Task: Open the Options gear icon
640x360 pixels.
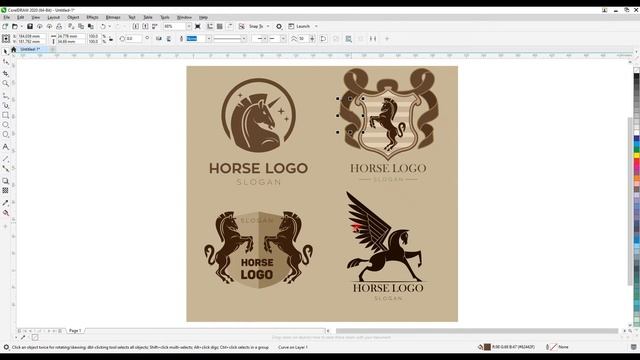Action: tap(279, 26)
